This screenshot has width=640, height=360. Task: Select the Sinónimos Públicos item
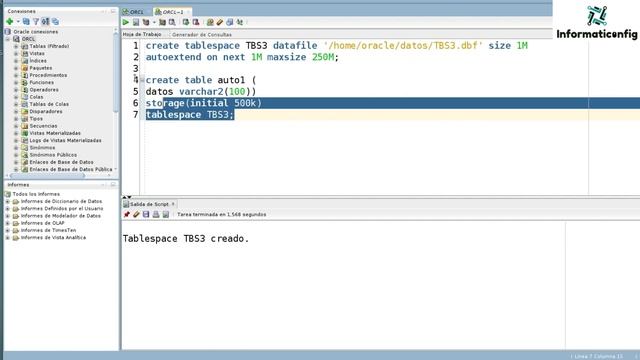tap(53, 155)
